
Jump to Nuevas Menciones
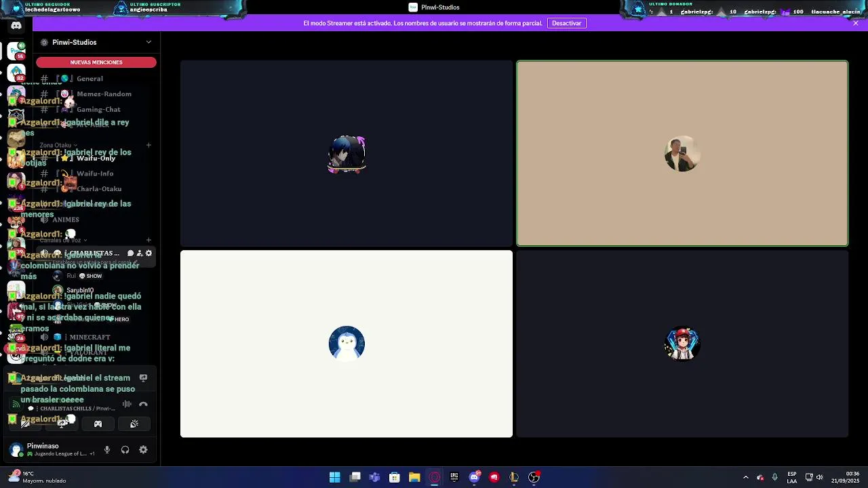[x=96, y=62]
